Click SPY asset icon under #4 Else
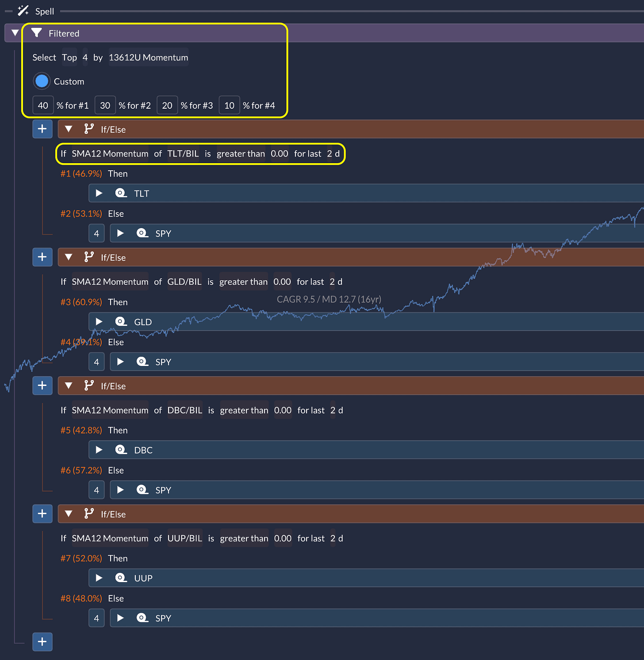 click(142, 362)
